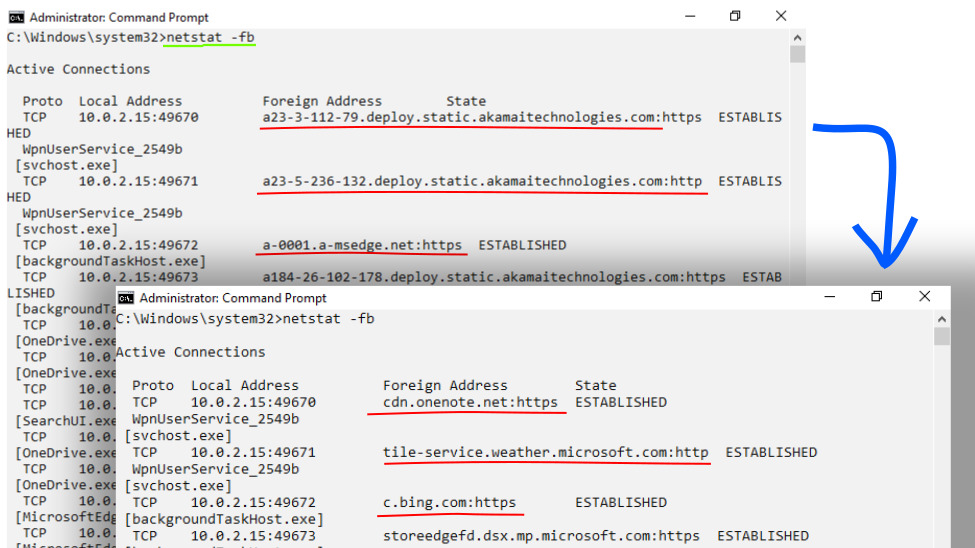975x548 pixels.
Task: Click '[SearchUI.exe' entry in the back window
Action: click(65, 421)
